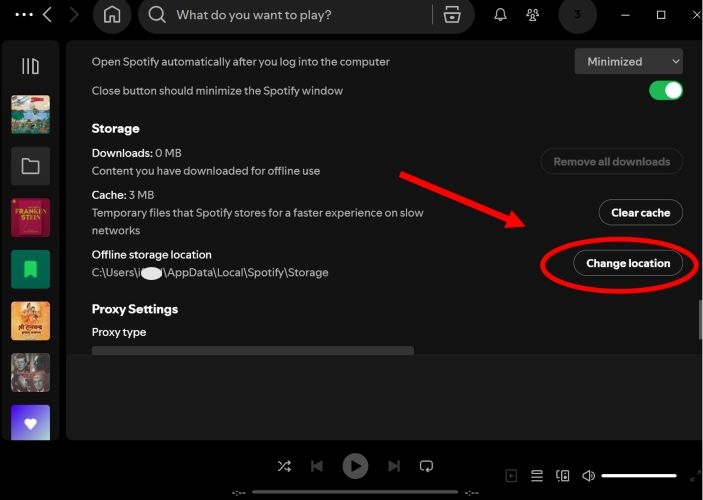Click the search magnifier icon

(157, 15)
